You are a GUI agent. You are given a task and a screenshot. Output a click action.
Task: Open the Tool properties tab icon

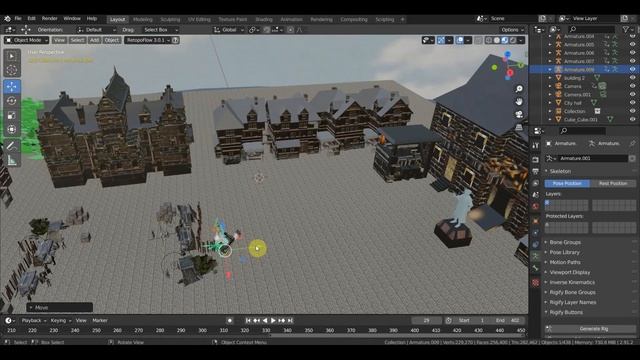(536, 146)
